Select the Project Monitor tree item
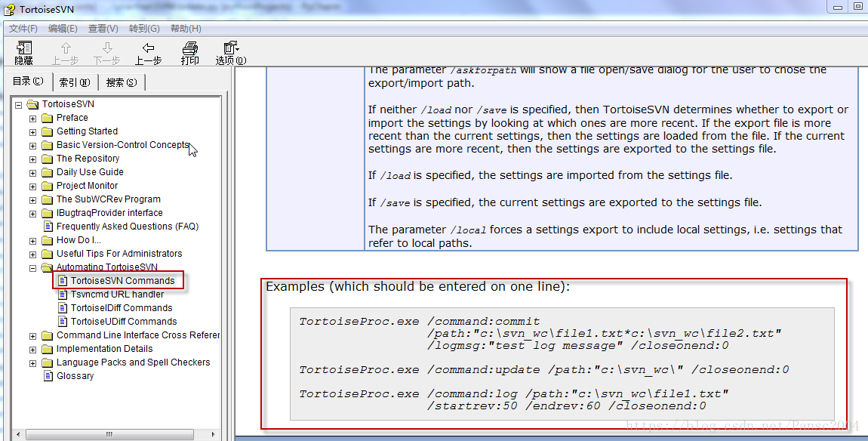Screen dimensions: 868x441 click(x=87, y=186)
